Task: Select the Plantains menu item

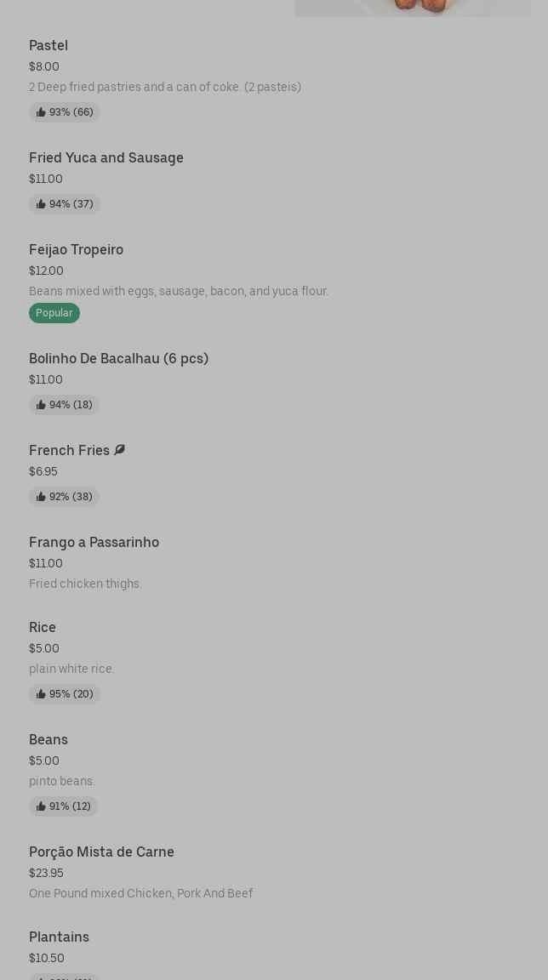Action: tap(59, 937)
